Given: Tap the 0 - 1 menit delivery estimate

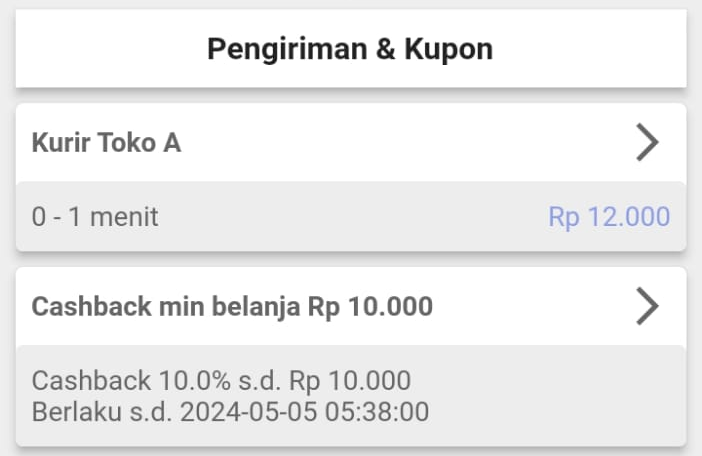Looking at the screenshot, I should (95, 217).
